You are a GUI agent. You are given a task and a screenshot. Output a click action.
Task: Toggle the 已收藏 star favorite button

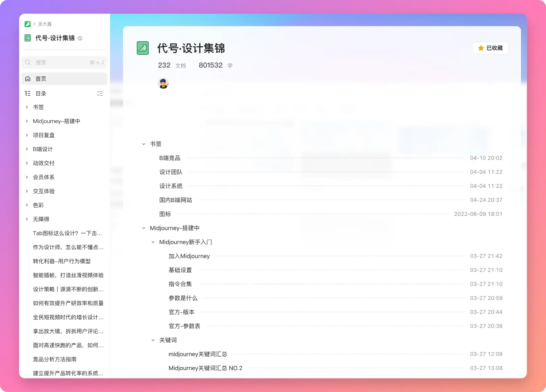(490, 48)
